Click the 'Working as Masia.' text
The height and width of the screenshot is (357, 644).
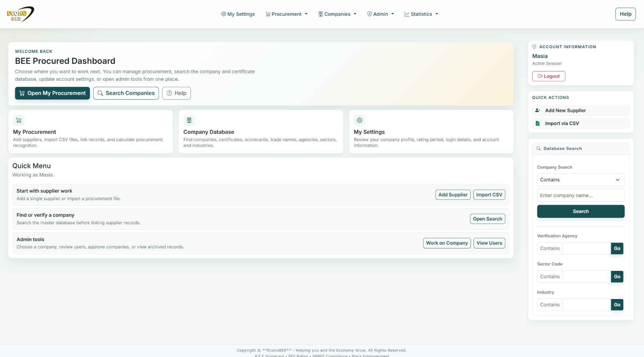33,175
